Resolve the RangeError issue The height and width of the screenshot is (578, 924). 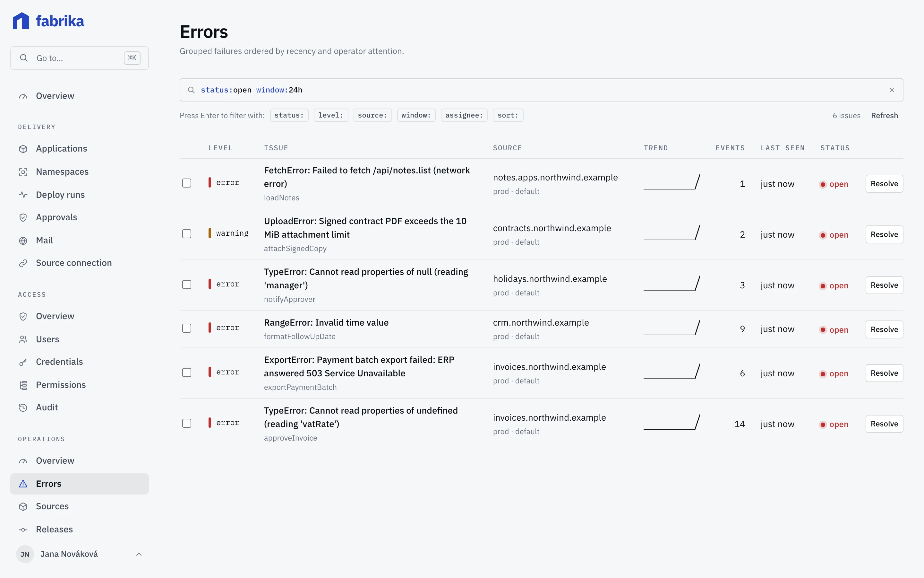[884, 329]
